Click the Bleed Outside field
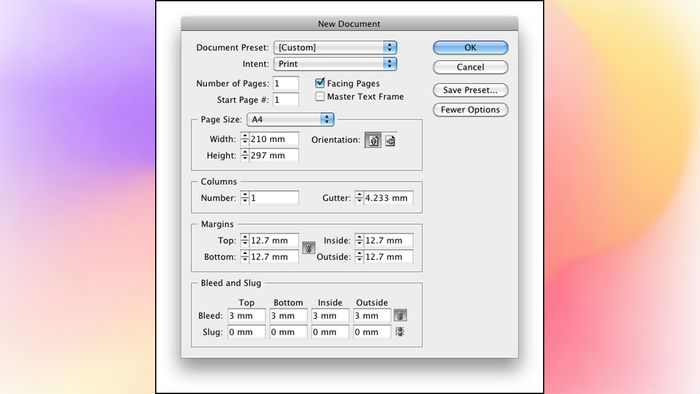 pos(372,315)
